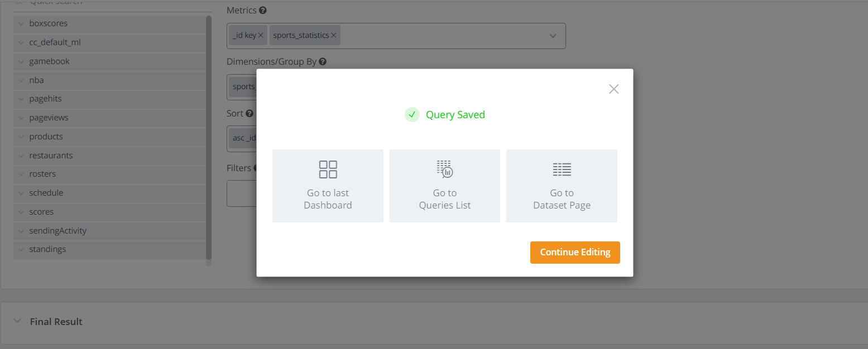Screen dimensions: 868x349
Task: Expand the nba dataset item
Action: pos(21,80)
